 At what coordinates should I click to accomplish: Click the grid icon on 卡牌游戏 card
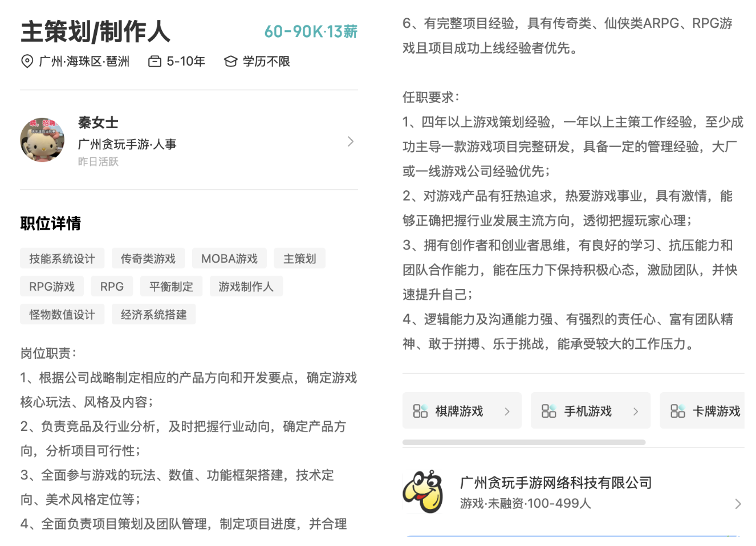[x=677, y=411]
